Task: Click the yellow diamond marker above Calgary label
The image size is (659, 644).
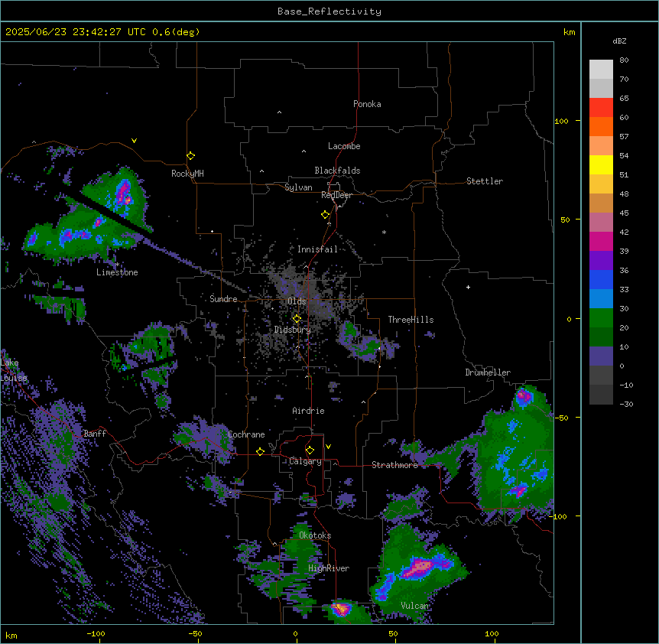Action: coord(310,450)
